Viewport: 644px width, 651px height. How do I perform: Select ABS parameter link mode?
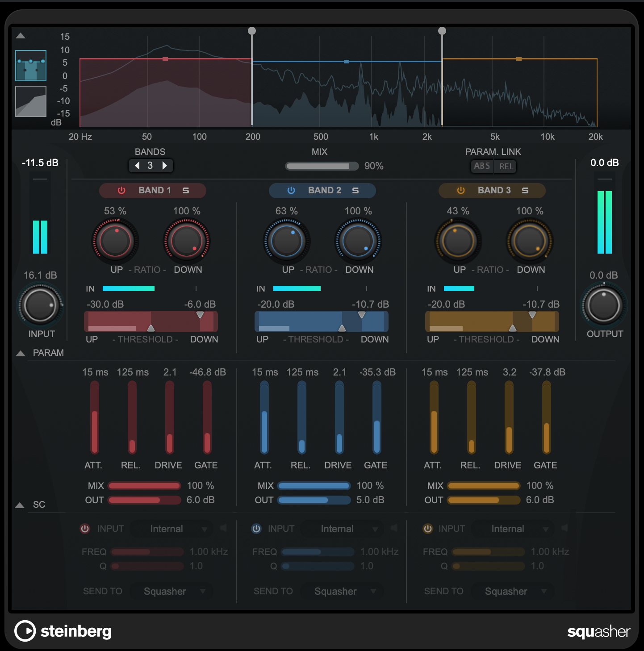click(x=482, y=166)
